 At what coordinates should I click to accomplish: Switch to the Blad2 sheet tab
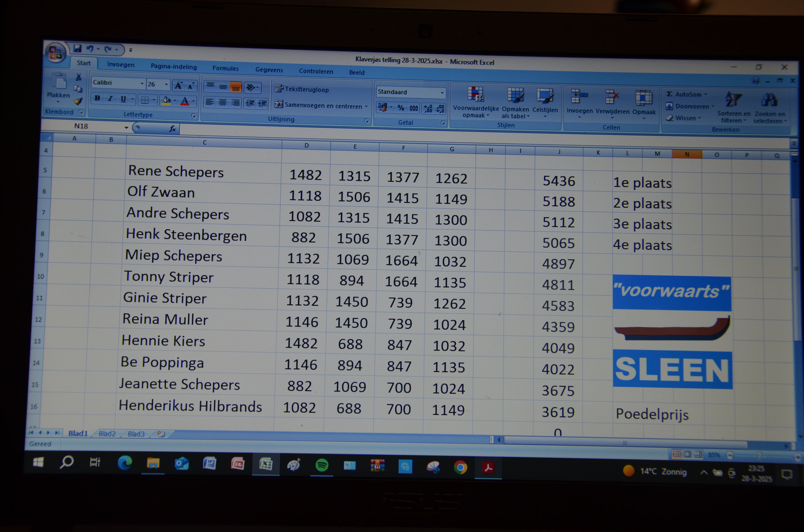(x=107, y=434)
